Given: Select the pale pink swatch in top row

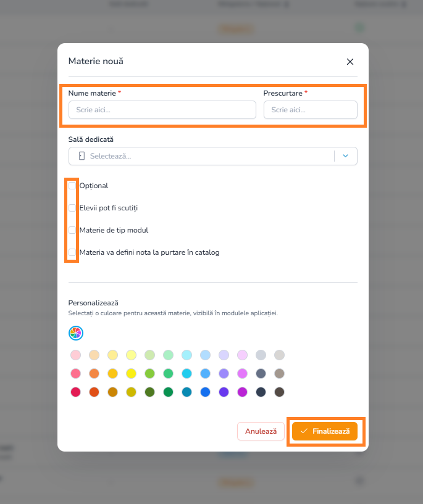Looking at the screenshot, I should click(75, 355).
